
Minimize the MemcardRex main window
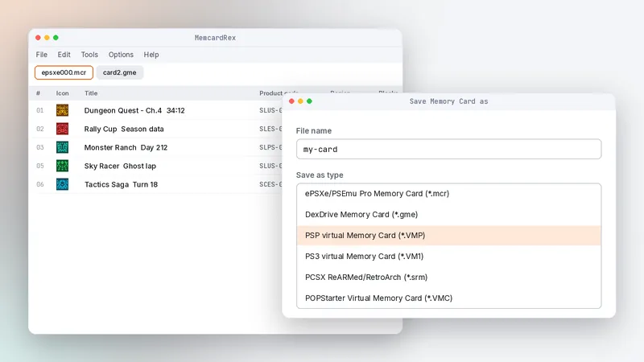[x=47, y=37]
